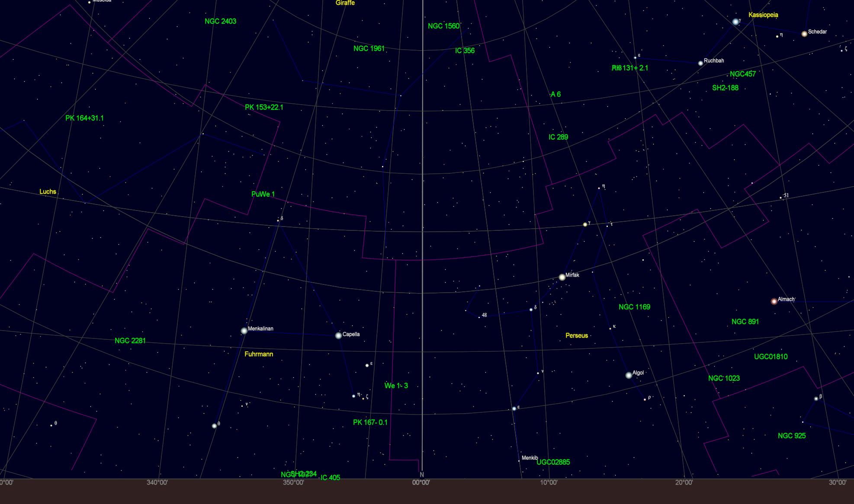Click the UGC02885 galaxy label
Screen dimensions: 854x504
553,462
